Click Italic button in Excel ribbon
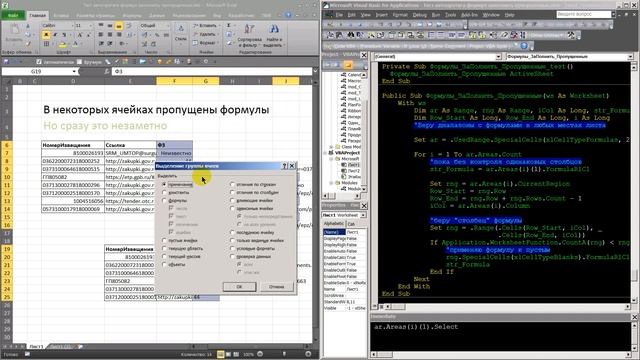This screenshot has height=360, width=640. (x=55, y=35)
